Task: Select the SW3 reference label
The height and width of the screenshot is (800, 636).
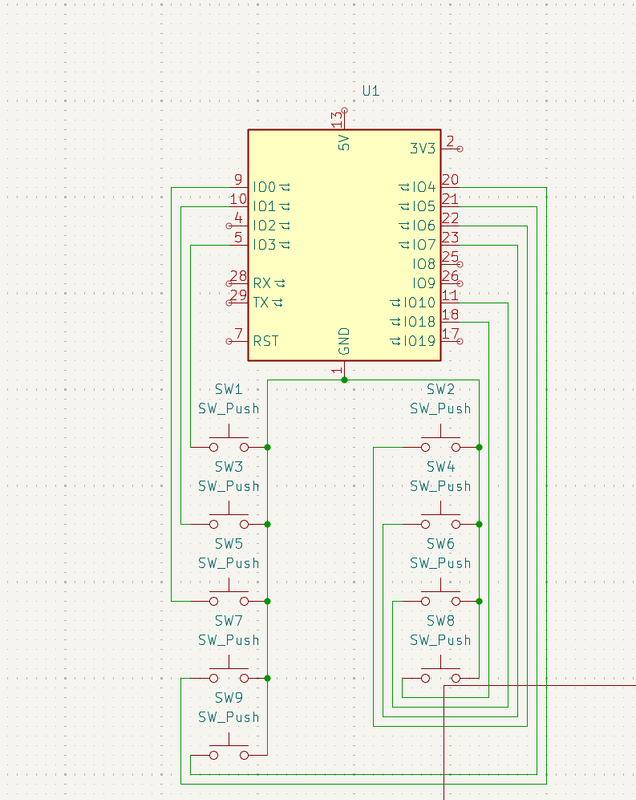Action: click(228, 467)
